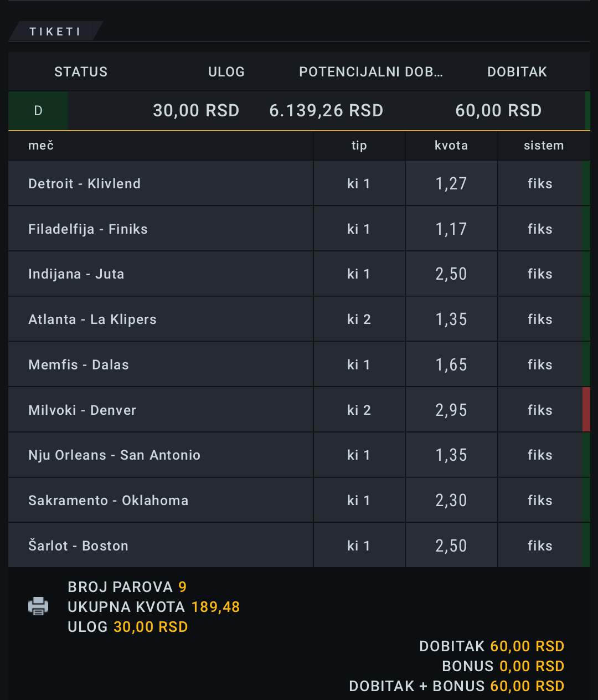Select the Detroit - Klivlend match row
Viewport: 598px width, 700px height.
tap(299, 183)
